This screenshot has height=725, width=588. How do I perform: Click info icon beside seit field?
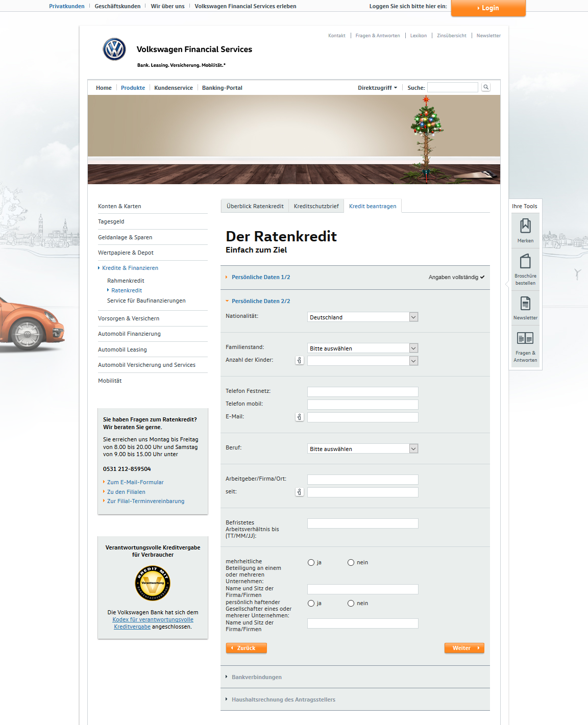point(300,492)
